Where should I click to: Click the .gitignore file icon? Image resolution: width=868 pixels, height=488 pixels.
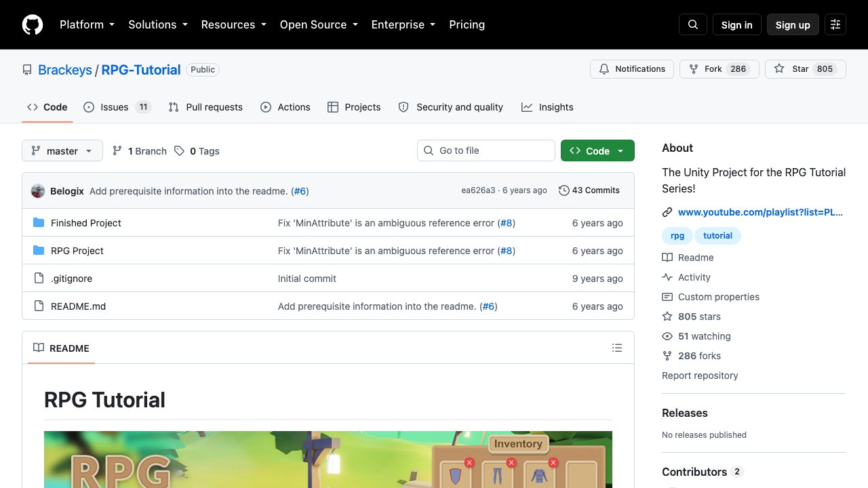pyautogui.click(x=39, y=279)
